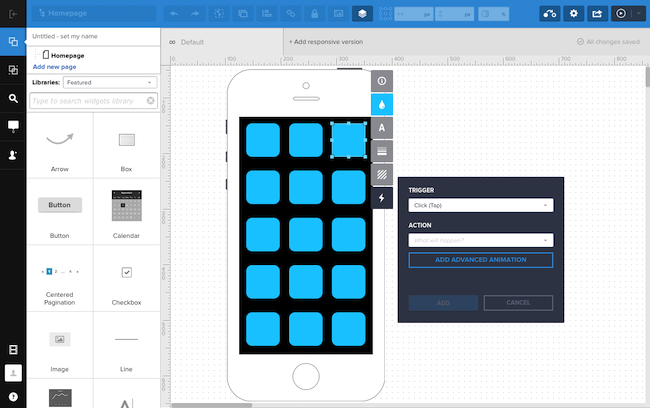Pick the Arrow widget
The height and width of the screenshot is (408, 650).
(60, 146)
